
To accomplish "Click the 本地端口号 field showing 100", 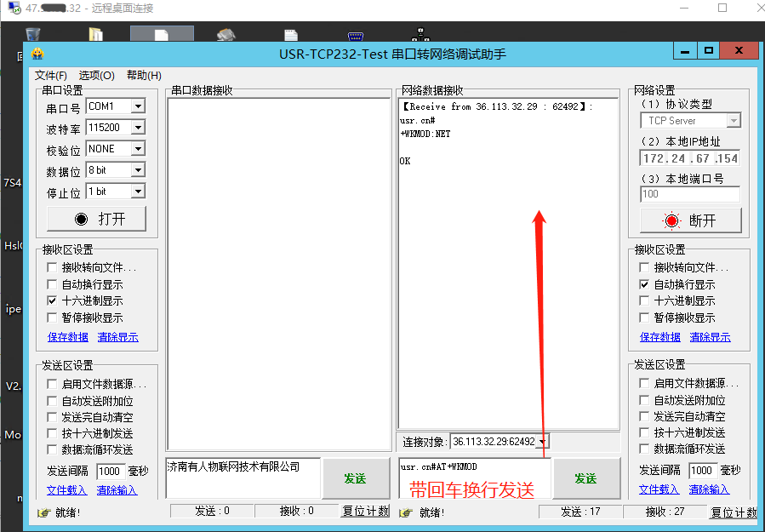I will click(x=690, y=194).
